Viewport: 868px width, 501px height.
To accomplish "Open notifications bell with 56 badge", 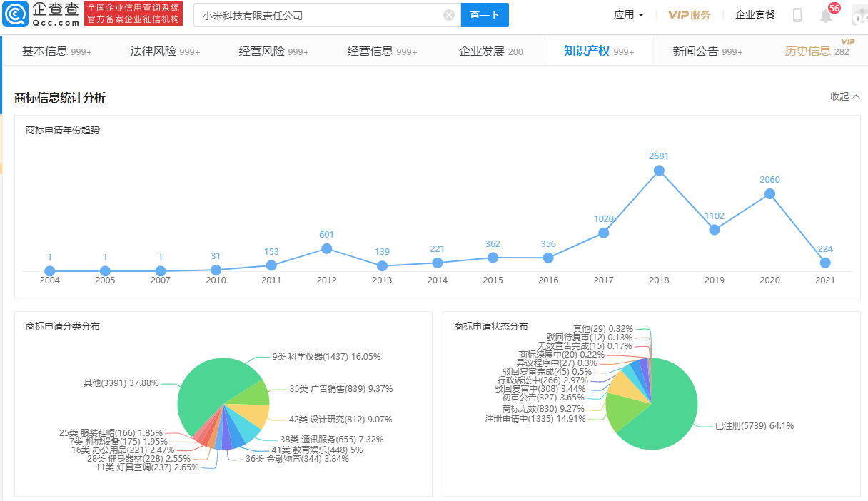I will pyautogui.click(x=826, y=15).
